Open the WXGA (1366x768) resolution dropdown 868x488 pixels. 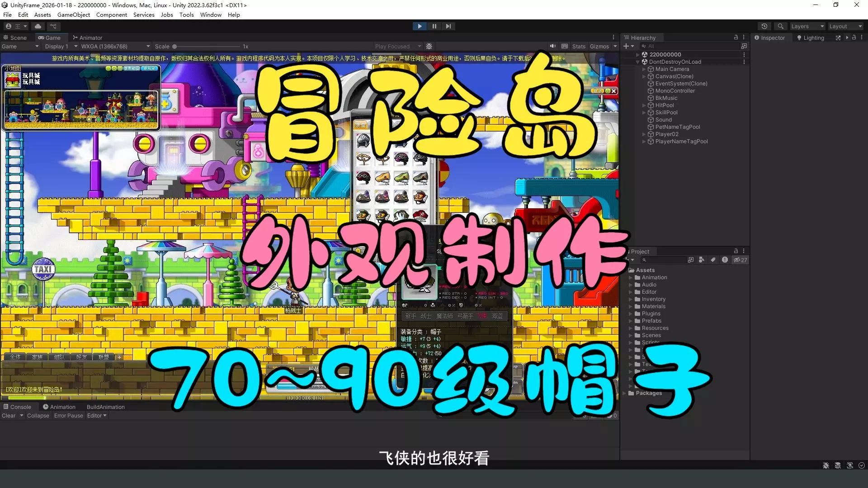115,47
